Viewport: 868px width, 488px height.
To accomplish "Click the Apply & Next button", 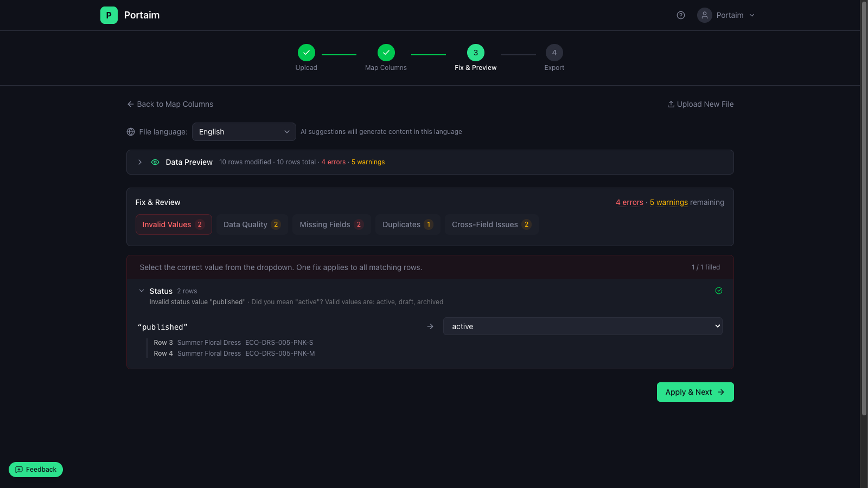I will coord(695,392).
